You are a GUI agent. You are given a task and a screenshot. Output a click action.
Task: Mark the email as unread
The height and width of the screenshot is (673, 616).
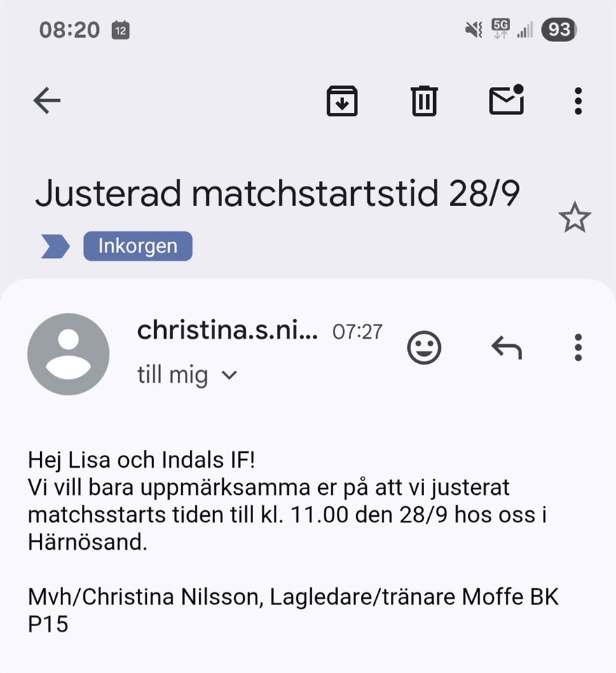tap(507, 100)
